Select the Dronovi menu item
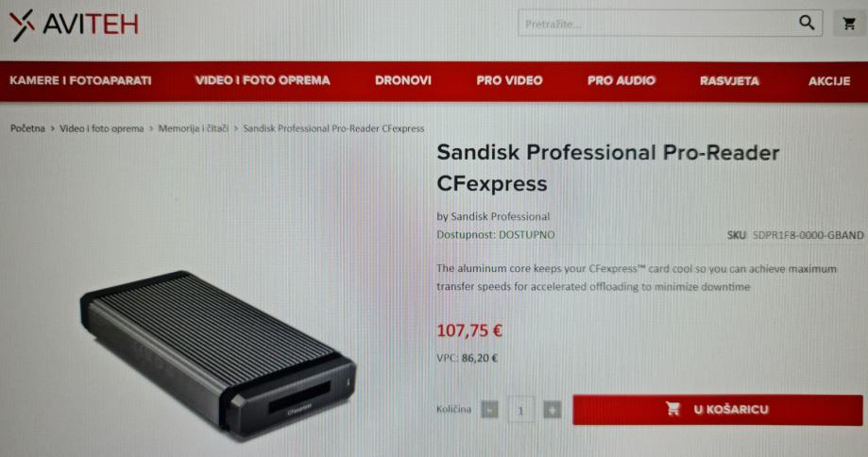The width and height of the screenshot is (868, 457). [x=403, y=81]
